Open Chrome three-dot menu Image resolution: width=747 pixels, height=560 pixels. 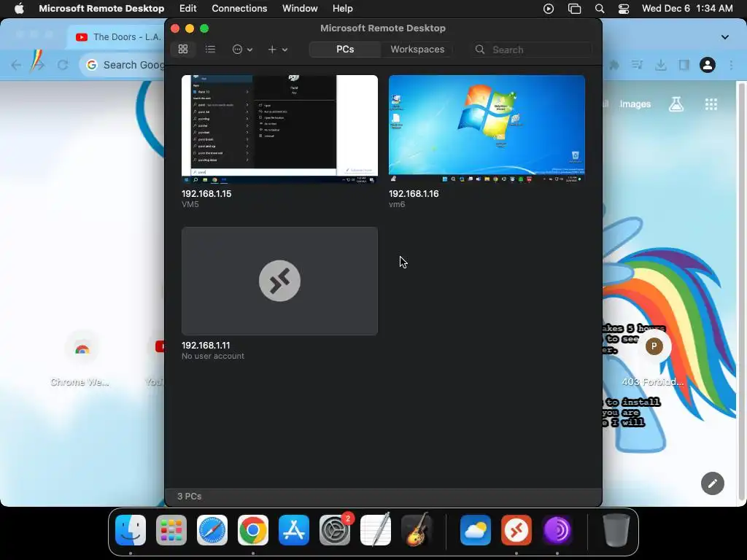731,65
